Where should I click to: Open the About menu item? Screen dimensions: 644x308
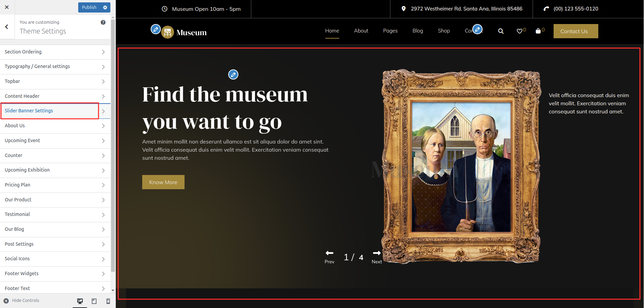[361, 31]
